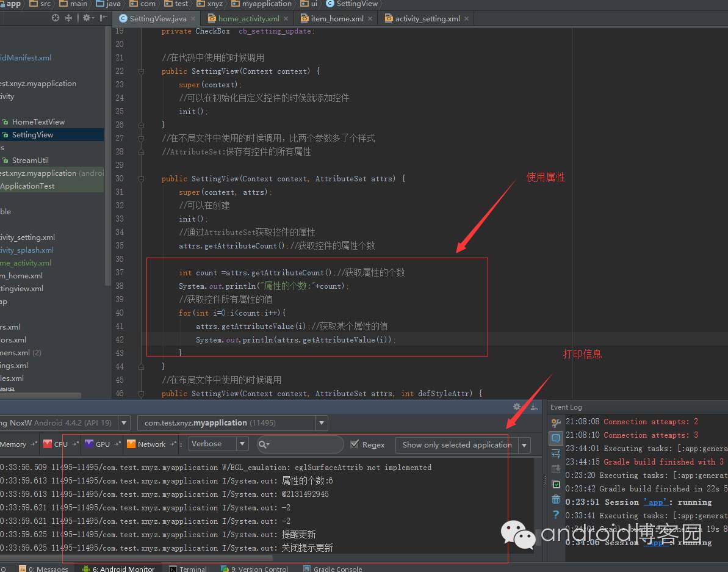This screenshot has width=728, height=572.
Task: Open Event Log help question icon
Action: (x=556, y=515)
